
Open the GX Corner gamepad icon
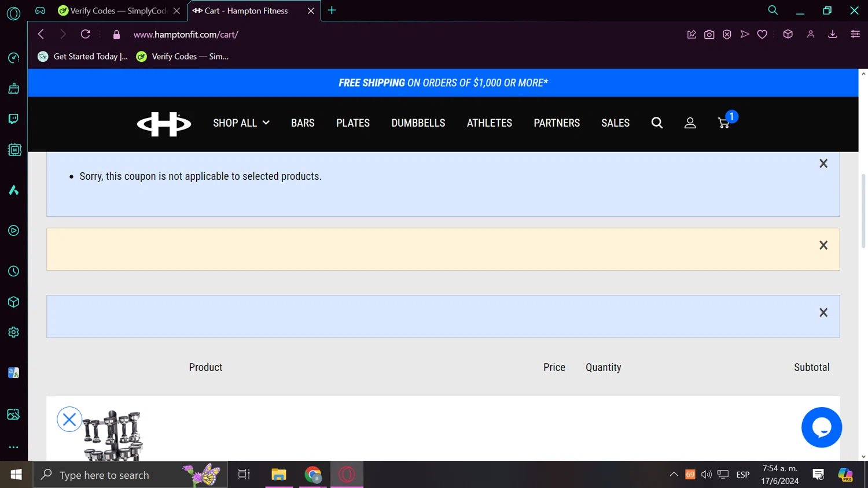(40, 10)
